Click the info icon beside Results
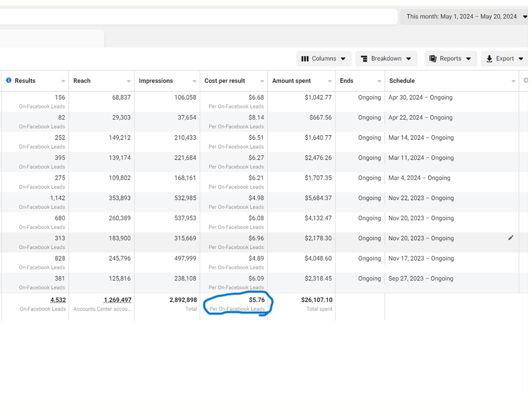Image resolution: width=532 pixels, height=411 pixels. (x=9, y=81)
